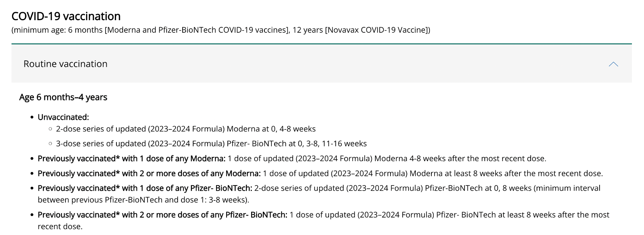This screenshot has height=235, width=644.
Task: Click the 3-dose series Pfizer-BioNTech sub-bullet text
Action: (211, 144)
